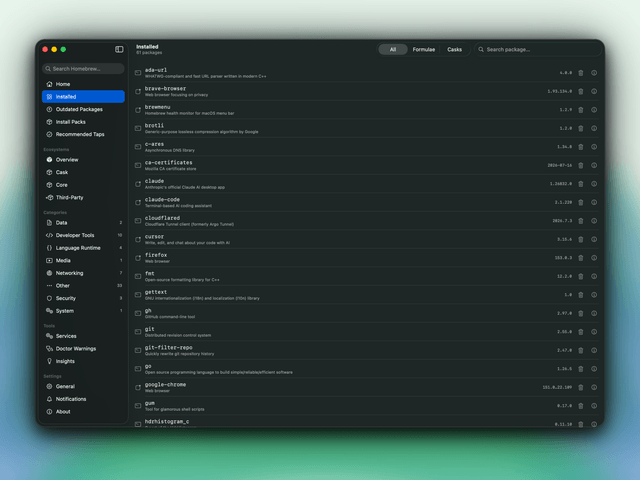View info for gh package
Viewport: 640px width, 480px height.
(594, 313)
